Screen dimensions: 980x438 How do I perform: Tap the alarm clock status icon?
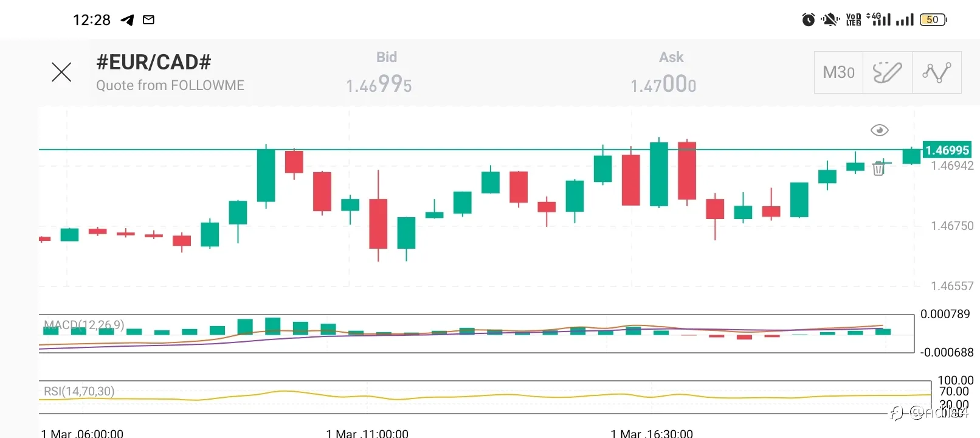[809, 20]
